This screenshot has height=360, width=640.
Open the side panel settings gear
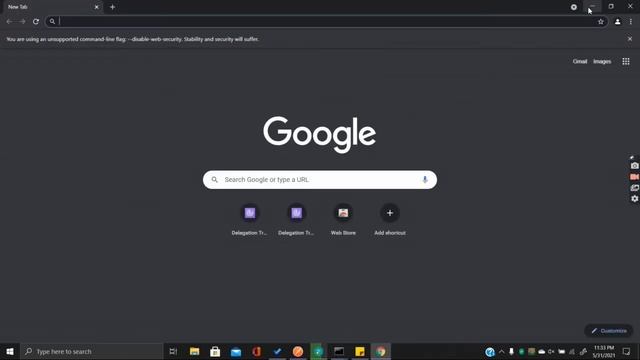click(634, 198)
